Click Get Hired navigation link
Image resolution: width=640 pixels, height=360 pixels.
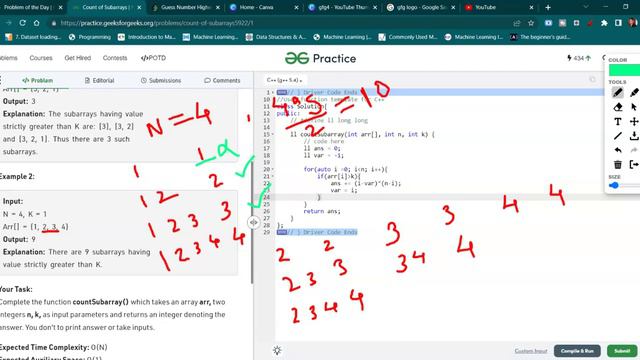78,58
